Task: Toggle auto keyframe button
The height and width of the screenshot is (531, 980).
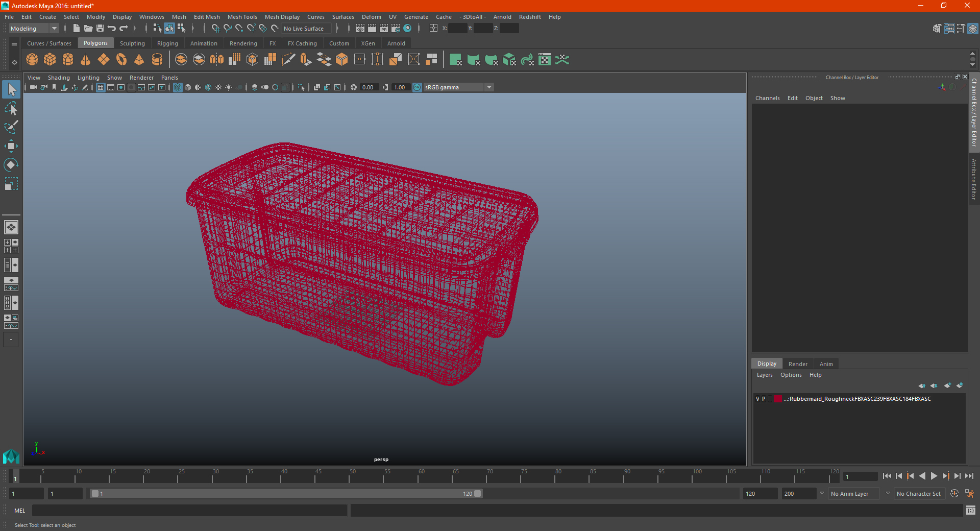Action: click(954, 493)
